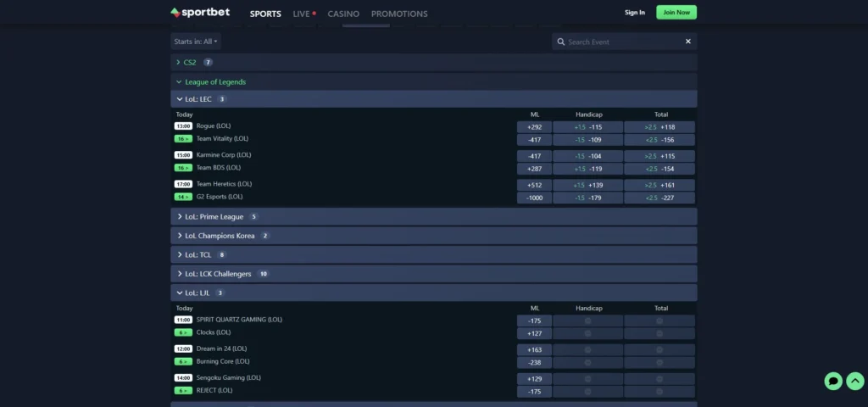The width and height of the screenshot is (868, 407).
Task: Select G2 Esports -1.5 handicap -179
Action: [588, 198]
